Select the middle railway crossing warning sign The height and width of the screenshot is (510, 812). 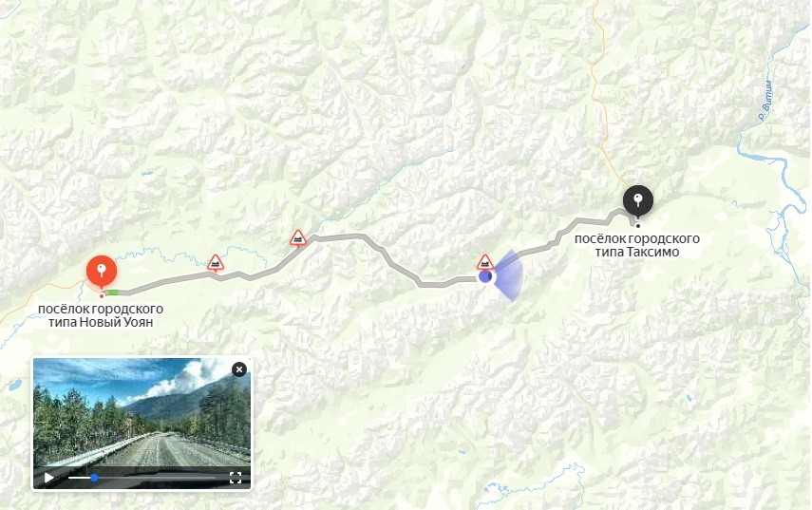(x=298, y=238)
